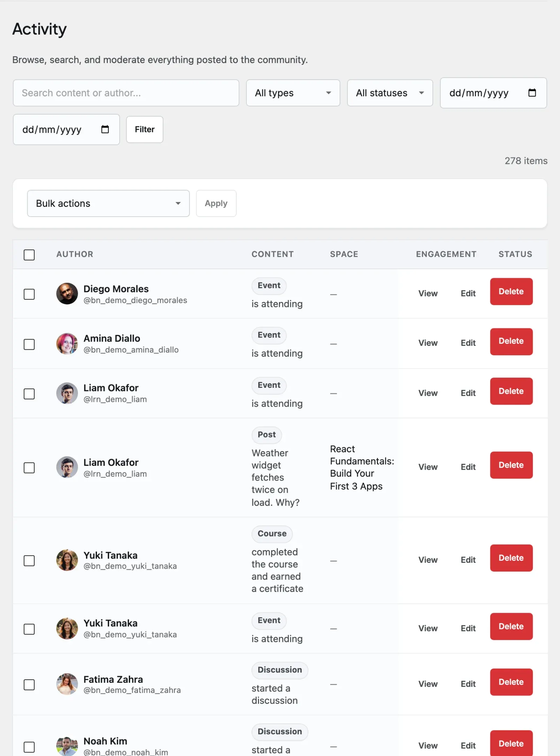
Task: Click the Filter button
Action: 145,129
